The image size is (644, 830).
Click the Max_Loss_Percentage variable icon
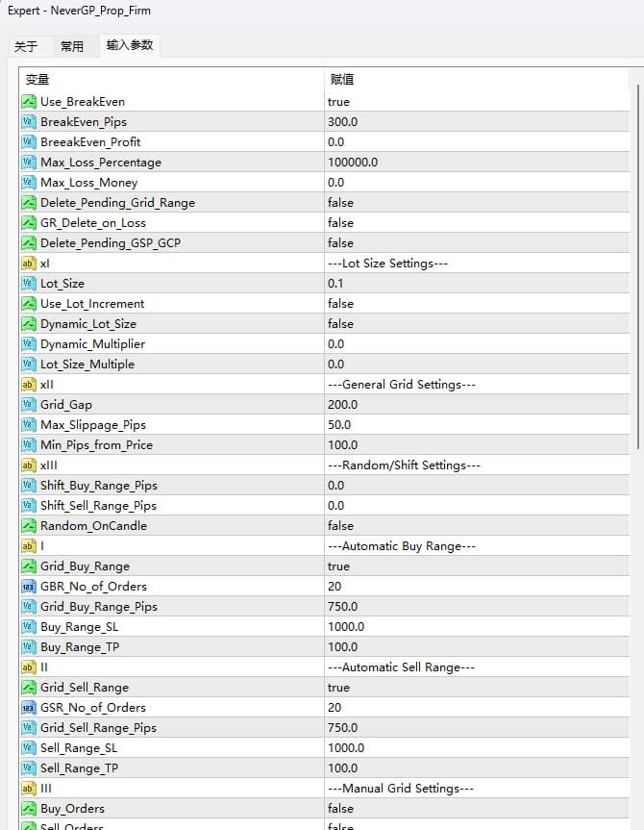point(29,162)
